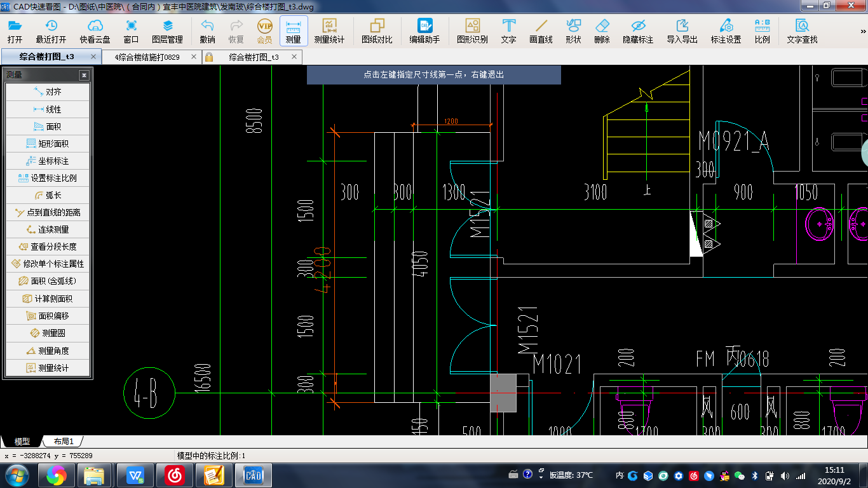
Task: Open the Bluetooth tray icon
Action: point(755,475)
